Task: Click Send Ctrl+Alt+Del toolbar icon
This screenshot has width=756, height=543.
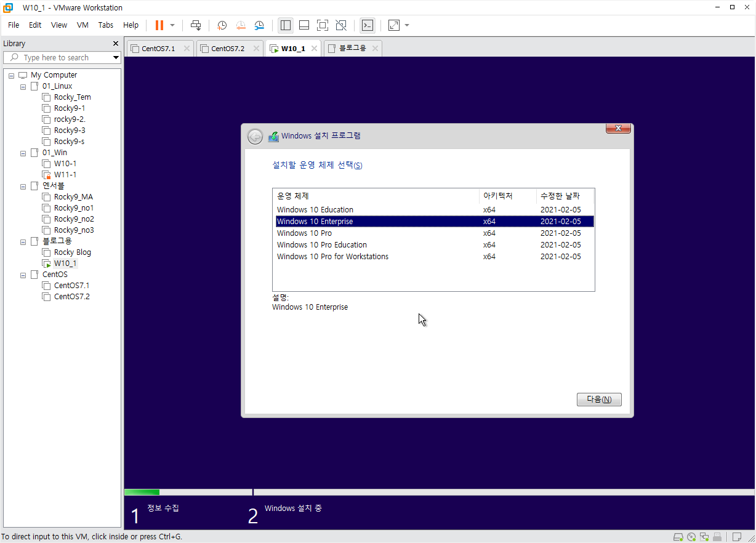Action: [196, 25]
